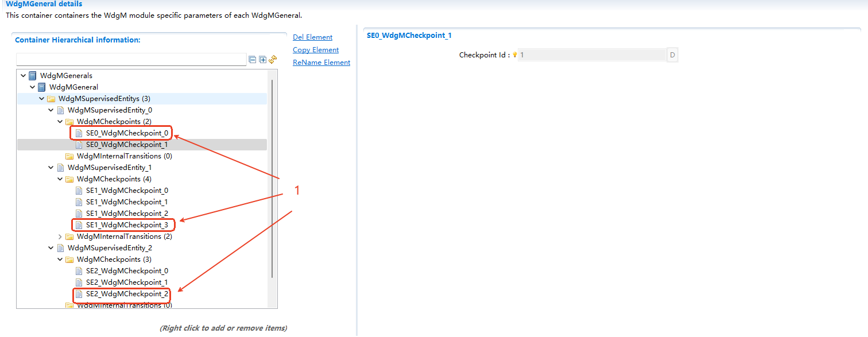Click the filter input field above the tree
This screenshot has width=868, height=337.
pos(132,59)
